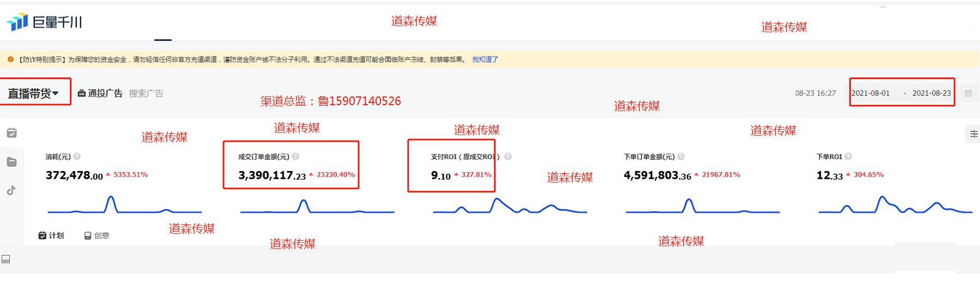This screenshot has height=298, width=980.
Task: Click the 下单ROI metric label
Action: [x=829, y=156]
